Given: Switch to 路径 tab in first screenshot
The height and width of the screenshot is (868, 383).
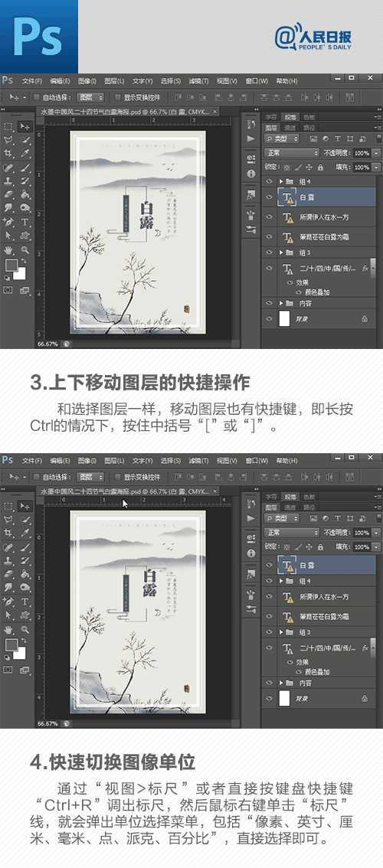Looking at the screenshot, I should 309,127.
